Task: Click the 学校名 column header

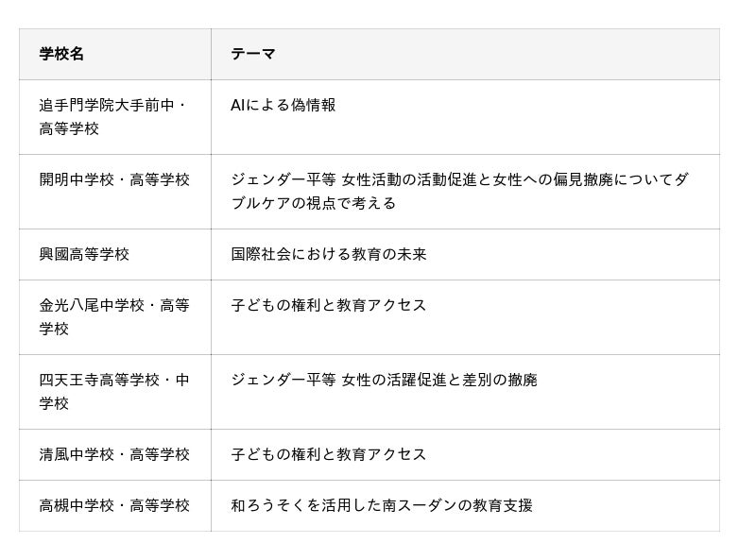Action: click(x=61, y=54)
